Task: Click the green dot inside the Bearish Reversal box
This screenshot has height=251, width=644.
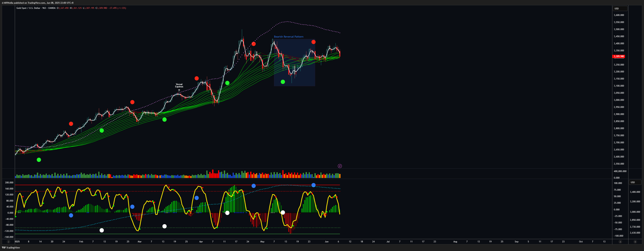Action: coord(283,82)
